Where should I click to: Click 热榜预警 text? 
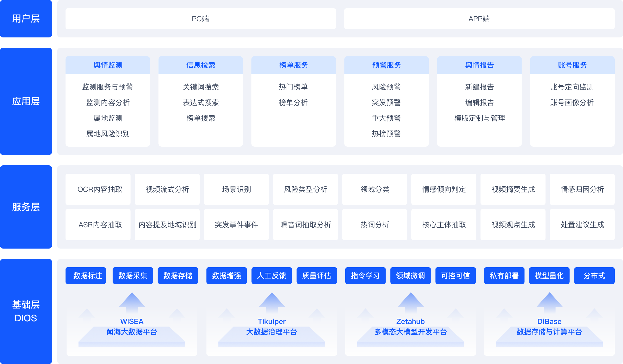(386, 134)
